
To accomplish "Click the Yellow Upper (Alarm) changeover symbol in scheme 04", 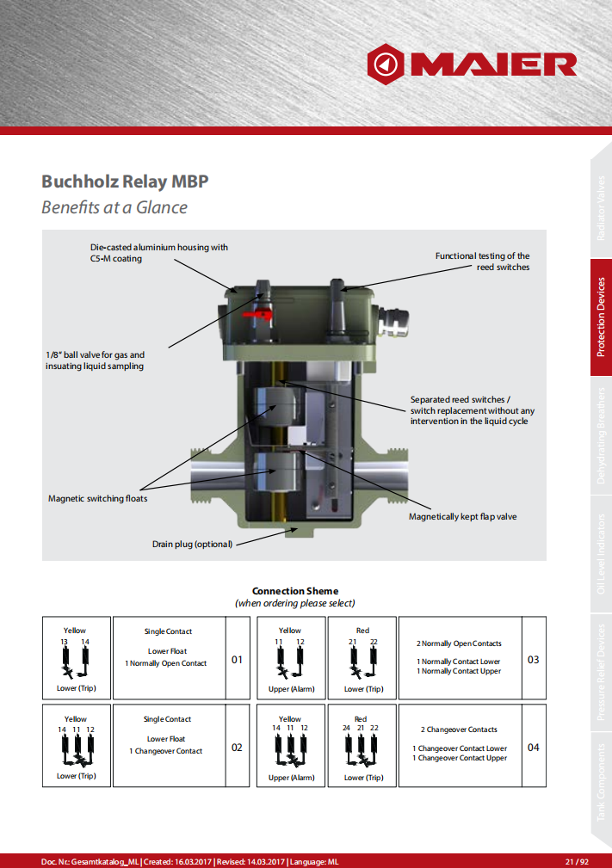I will pos(290,750).
